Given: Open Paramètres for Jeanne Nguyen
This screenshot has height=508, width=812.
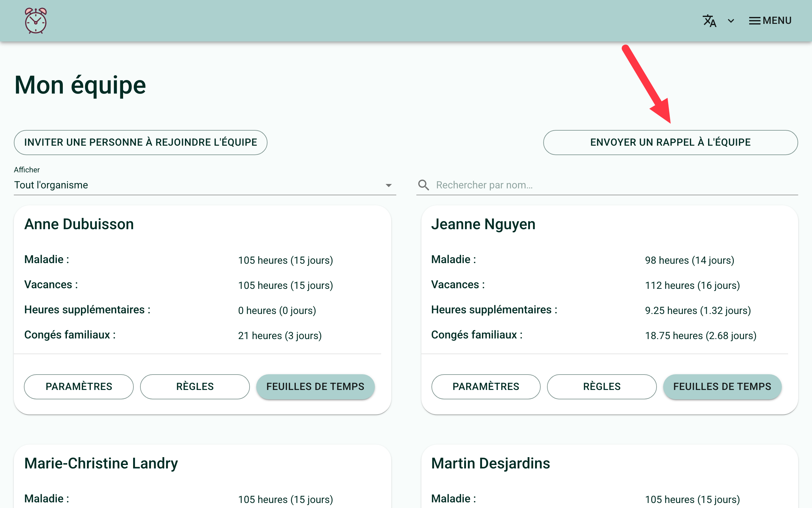Looking at the screenshot, I should pos(486,387).
